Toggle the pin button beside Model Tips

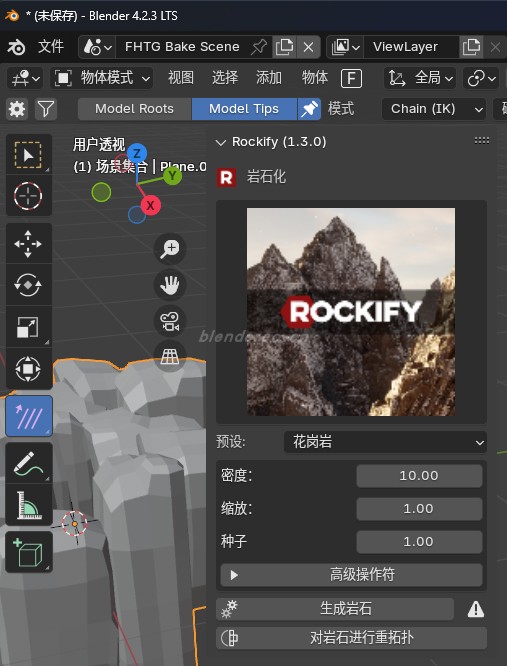pos(309,109)
